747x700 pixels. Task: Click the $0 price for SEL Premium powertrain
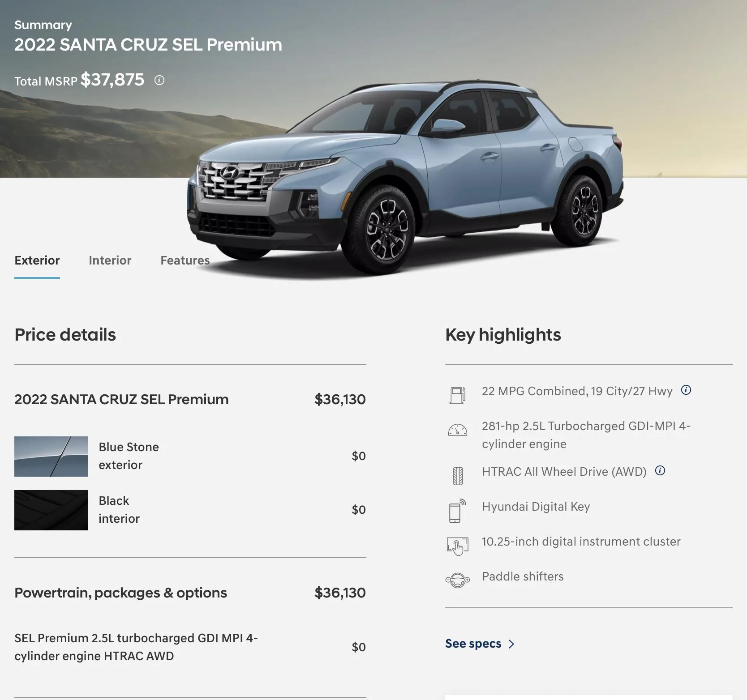point(359,647)
